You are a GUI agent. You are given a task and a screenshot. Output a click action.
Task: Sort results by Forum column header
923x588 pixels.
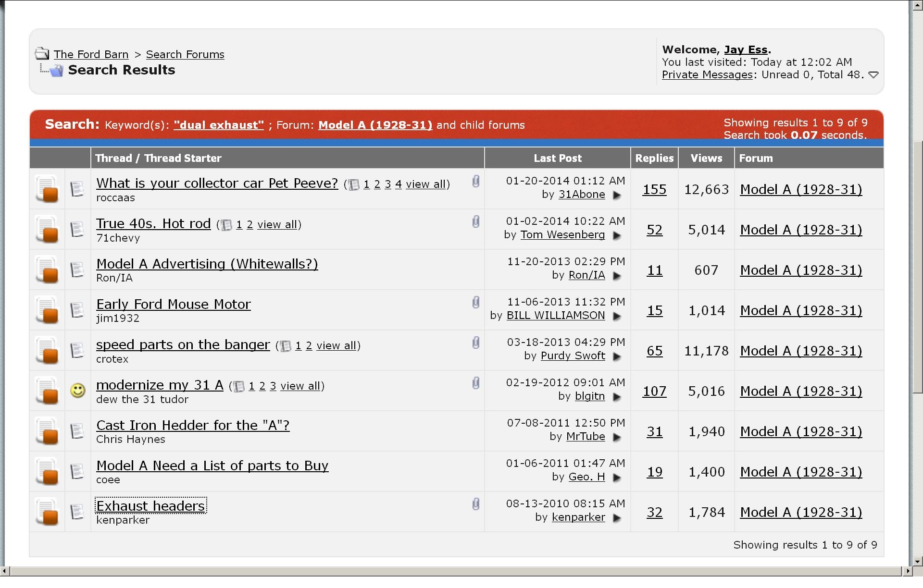coord(756,158)
